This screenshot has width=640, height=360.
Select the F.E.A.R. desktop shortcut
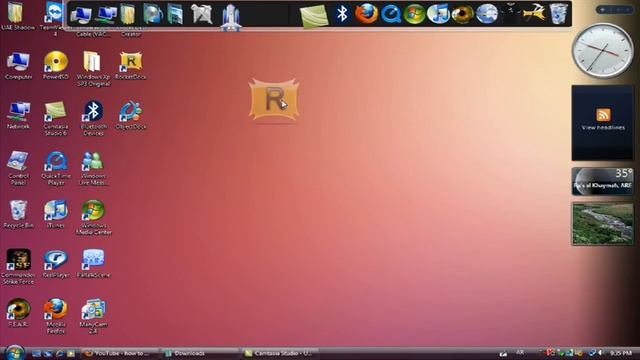click(x=18, y=313)
